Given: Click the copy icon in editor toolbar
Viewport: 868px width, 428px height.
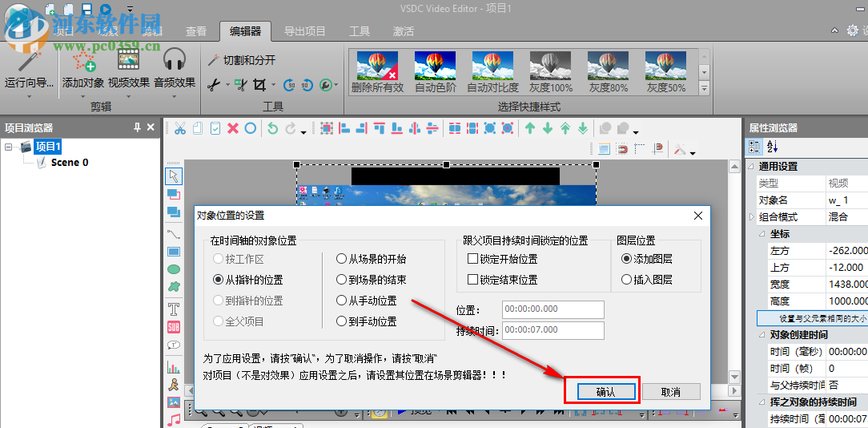Looking at the screenshot, I should pos(198,128).
